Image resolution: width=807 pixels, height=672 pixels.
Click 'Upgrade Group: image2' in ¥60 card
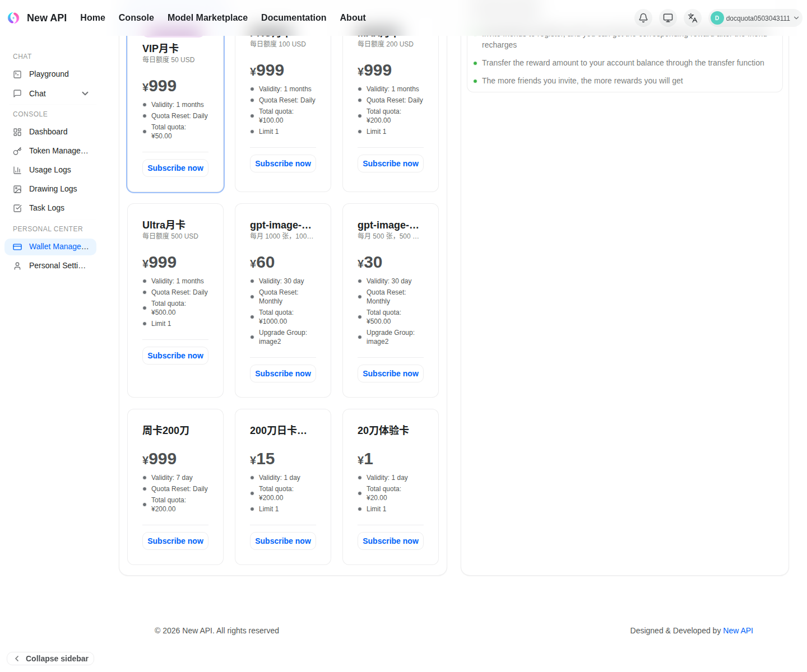(x=283, y=337)
